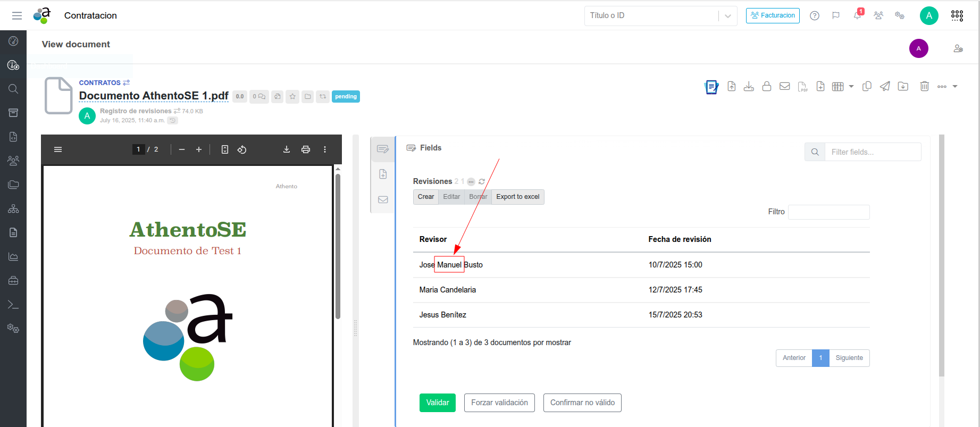Click the paper plane send icon
Viewport: 980px width, 427px height.
(885, 86)
